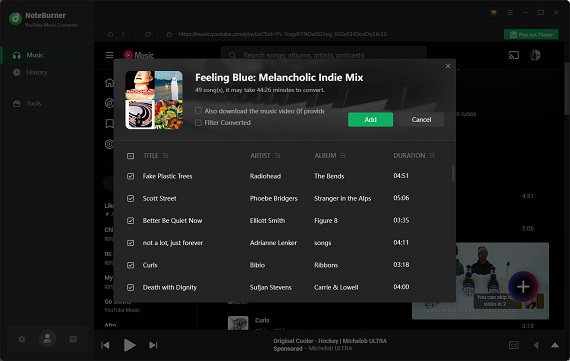The height and width of the screenshot is (361, 570).
Task: Click the browser address URL field
Action: click(x=282, y=34)
